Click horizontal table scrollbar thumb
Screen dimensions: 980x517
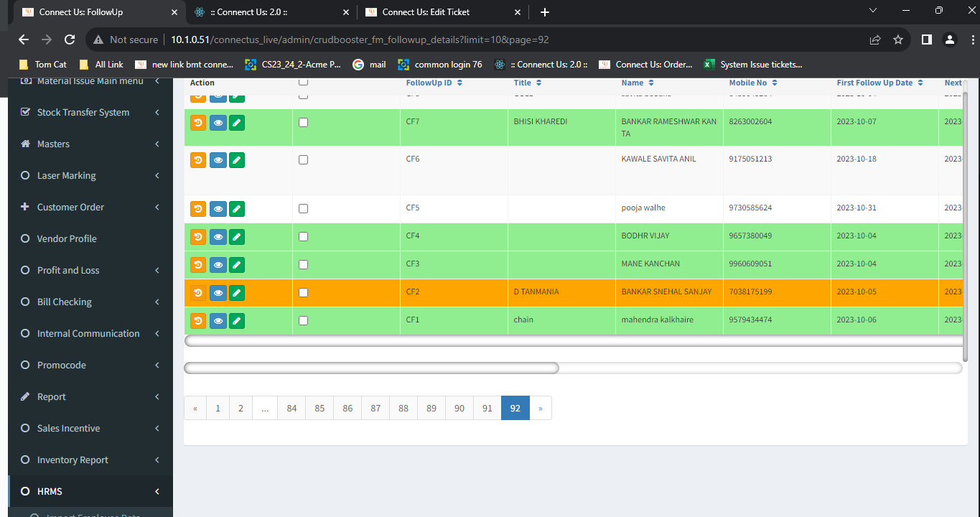click(371, 368)
